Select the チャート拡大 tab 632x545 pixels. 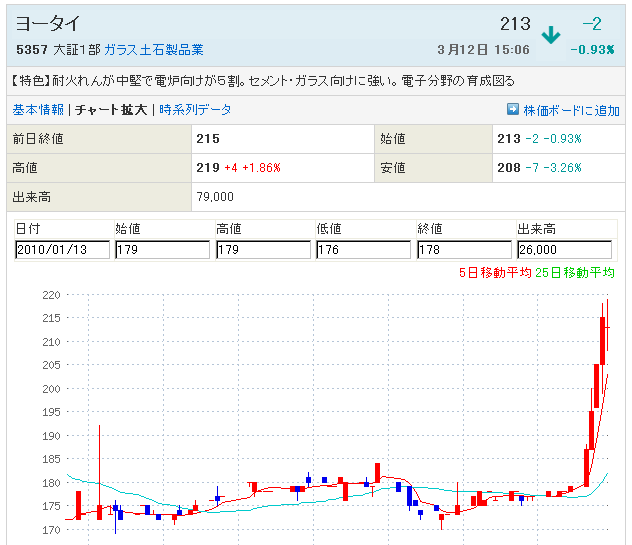point(111,110)
